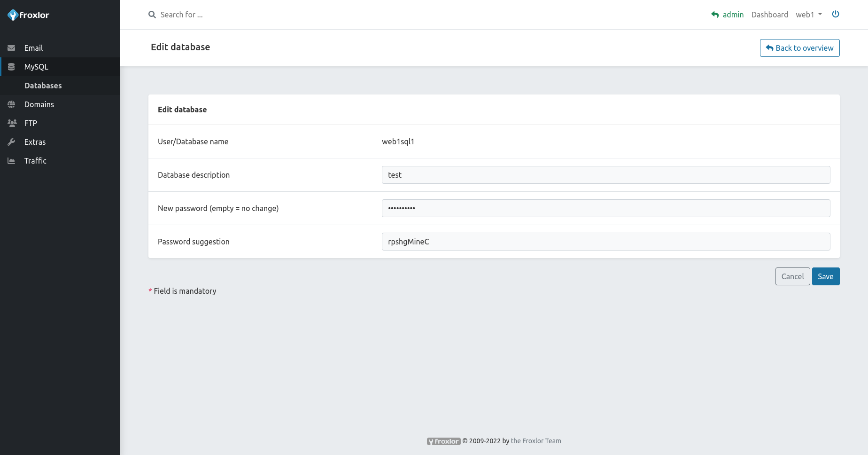
Task: Click the MySQL database stack icon
Action: point(11,67)
